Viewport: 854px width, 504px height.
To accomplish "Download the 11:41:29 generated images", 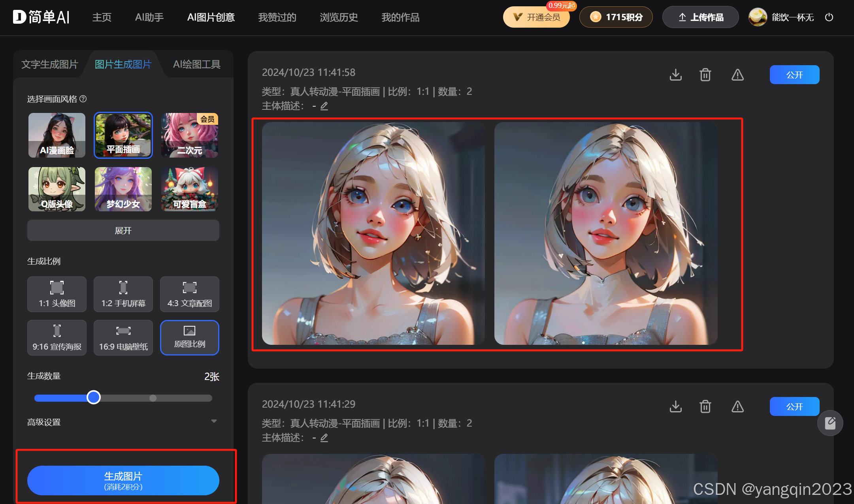I will (676, 406).
